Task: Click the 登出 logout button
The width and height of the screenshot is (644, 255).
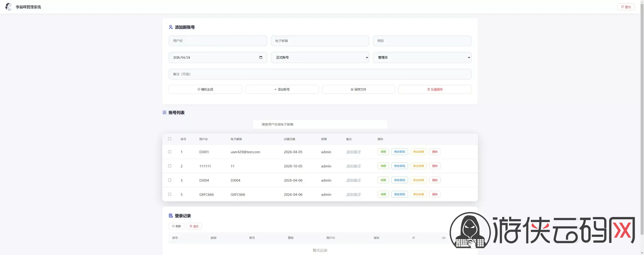Action: (626, 7)
